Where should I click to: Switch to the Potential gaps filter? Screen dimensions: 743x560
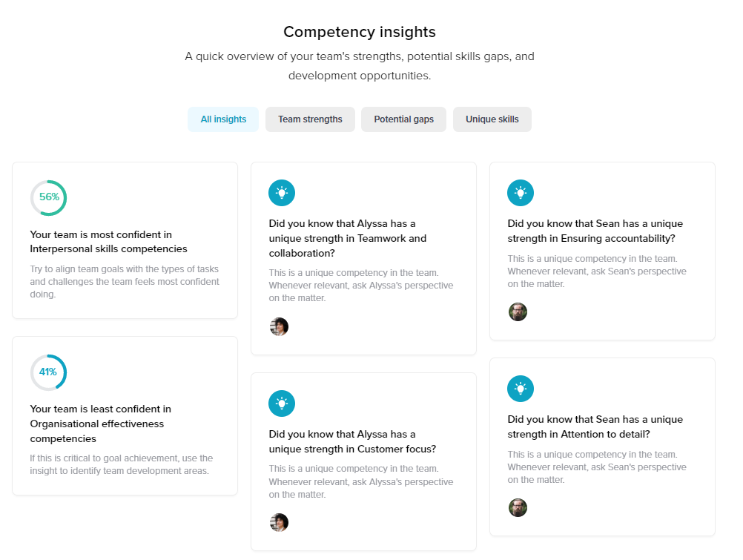pyautogui.click(x=403, y=119)
